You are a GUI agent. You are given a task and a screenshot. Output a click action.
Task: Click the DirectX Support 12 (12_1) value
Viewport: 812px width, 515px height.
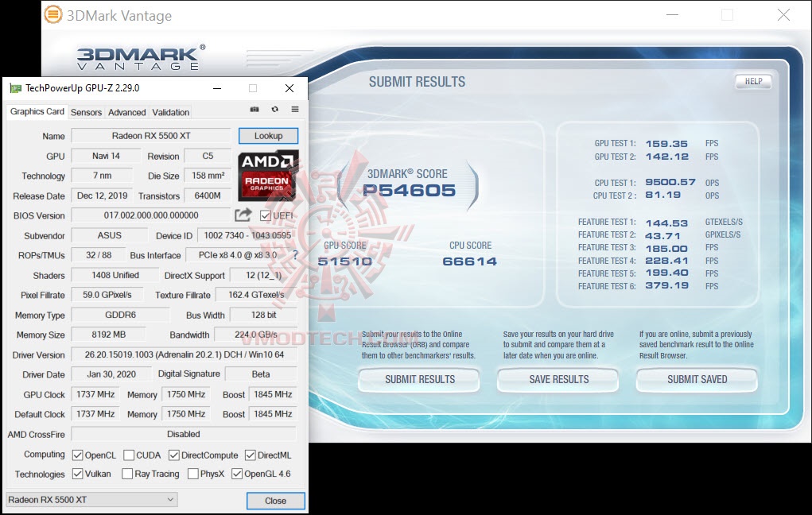pyautogui.click(x=263, y=275)
